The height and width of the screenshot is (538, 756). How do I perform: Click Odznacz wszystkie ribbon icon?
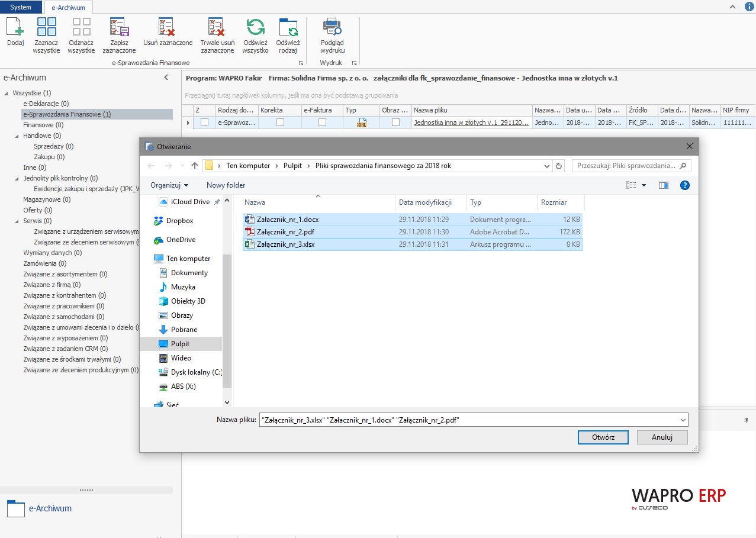[81, 28]
